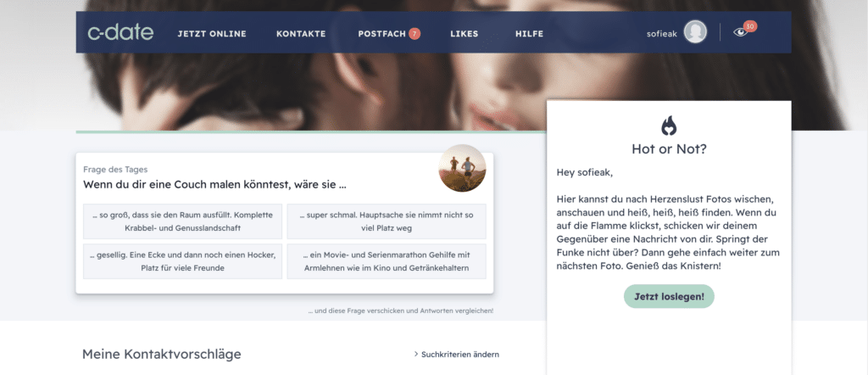Click the red Postfach unread badge
Viewport: 868px width, 375px height.
pos(415,34)
